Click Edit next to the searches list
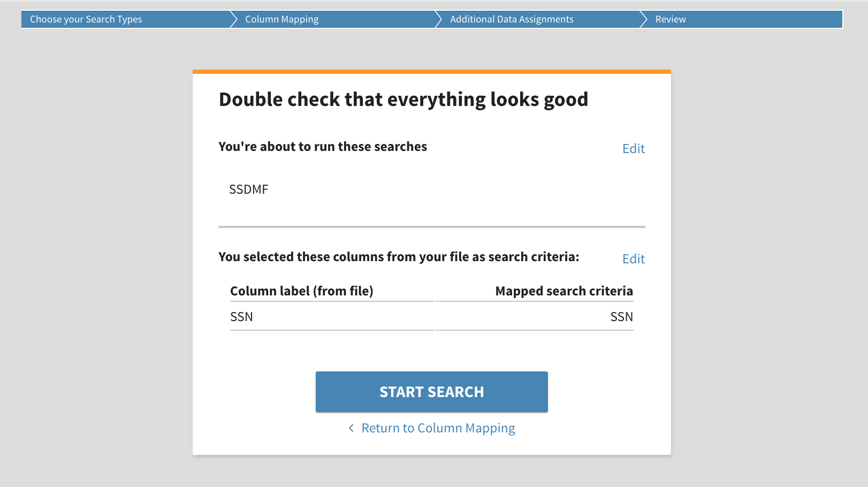Viewport: 868px width, 487px height. tap(633, 149)
